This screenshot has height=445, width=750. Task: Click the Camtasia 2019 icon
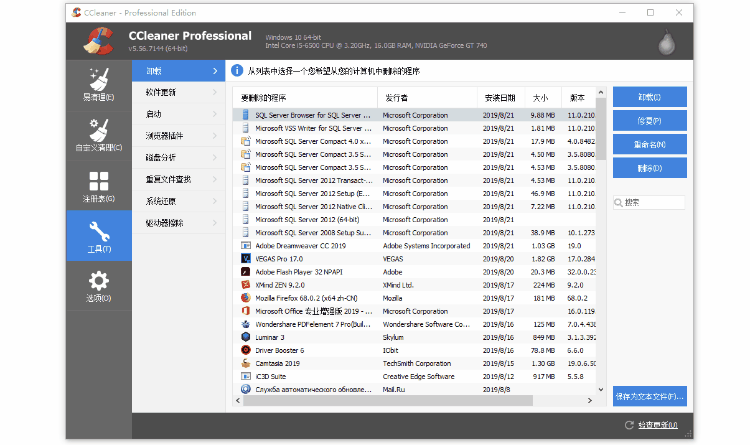pos(245,363)
